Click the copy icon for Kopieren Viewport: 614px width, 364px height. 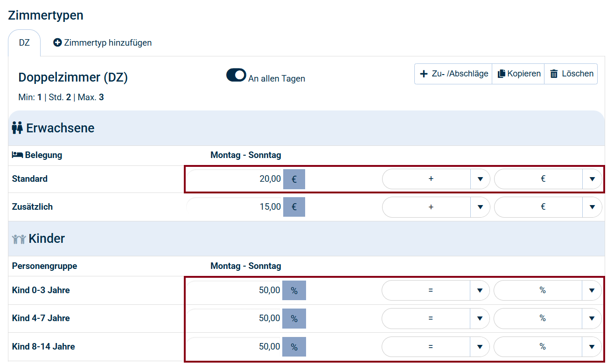point(502,74)
